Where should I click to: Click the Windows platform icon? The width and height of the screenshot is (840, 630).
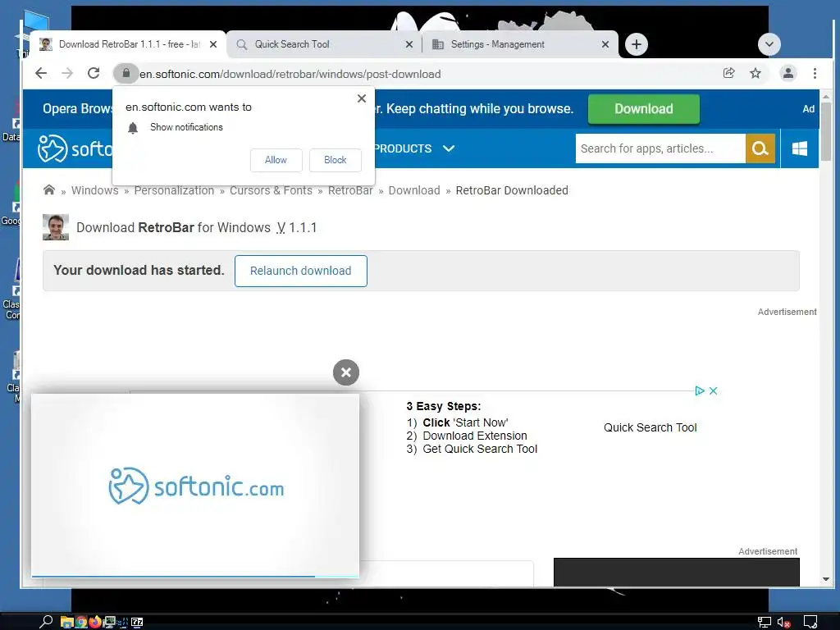point(799,148)
